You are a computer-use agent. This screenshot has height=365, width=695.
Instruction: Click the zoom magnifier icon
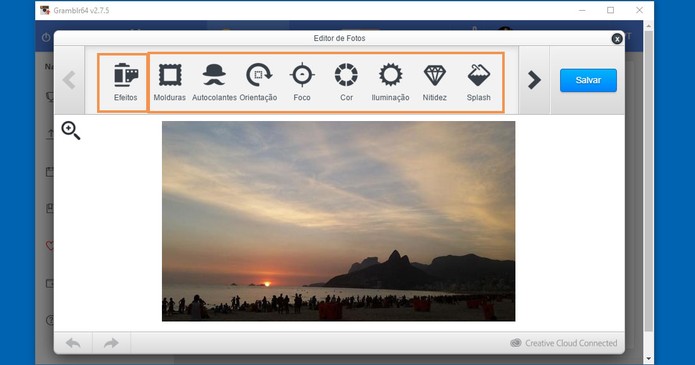pyautogui.click(x=70, y=130)
